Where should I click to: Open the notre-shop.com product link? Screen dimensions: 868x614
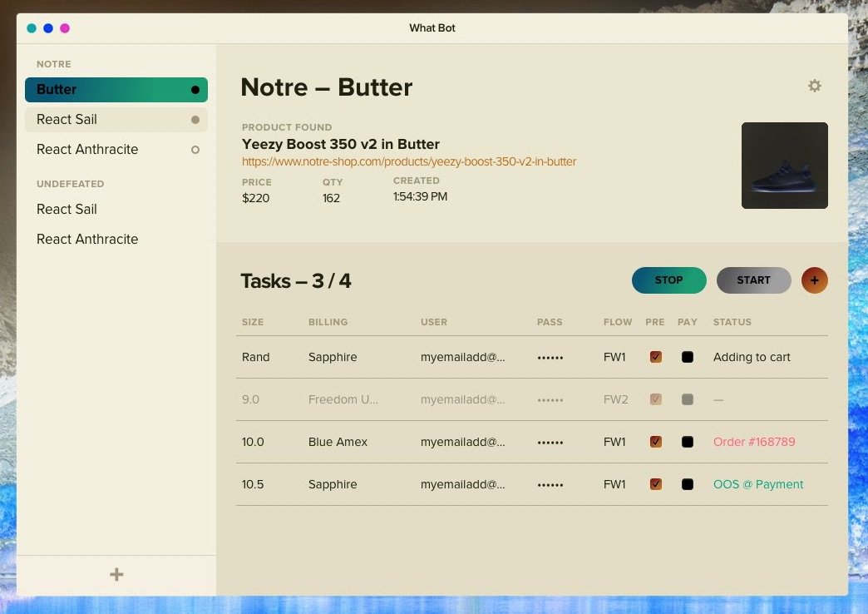[408, 161]
